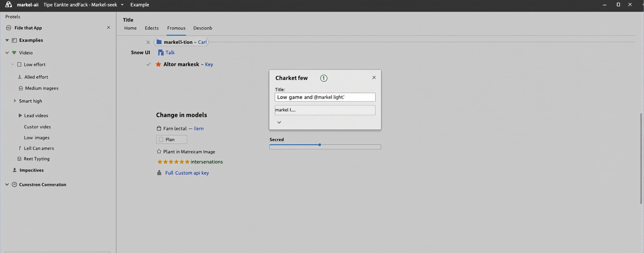644x253 pixels.
Task: Click Plant in Matreicam Image text
Action: pyautogui.click(x=189, y=152)
